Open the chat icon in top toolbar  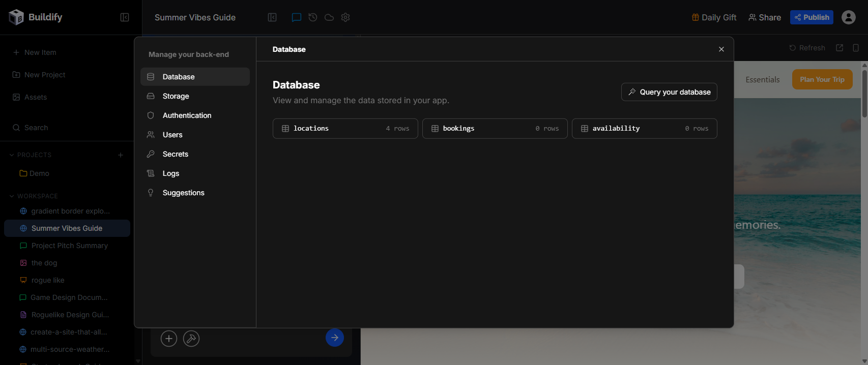(297, 17)
